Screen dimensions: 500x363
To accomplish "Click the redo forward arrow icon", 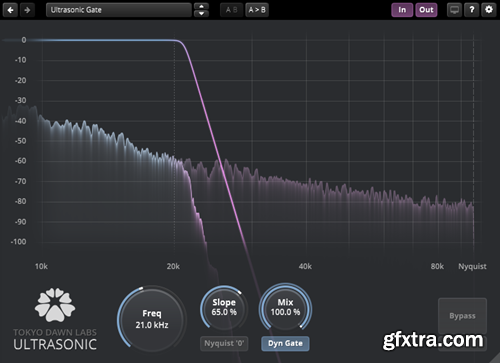I will [x=27, y=10].
